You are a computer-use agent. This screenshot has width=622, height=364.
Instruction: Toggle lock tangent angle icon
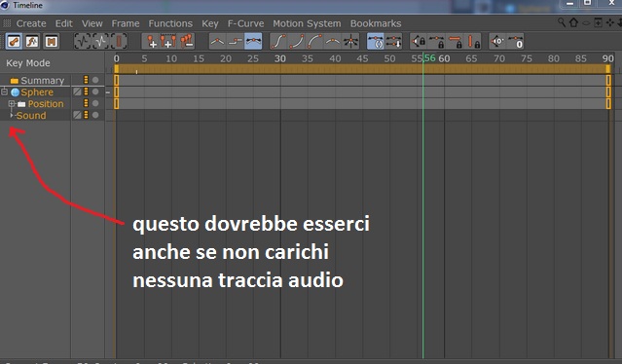(x=419, y=41)
